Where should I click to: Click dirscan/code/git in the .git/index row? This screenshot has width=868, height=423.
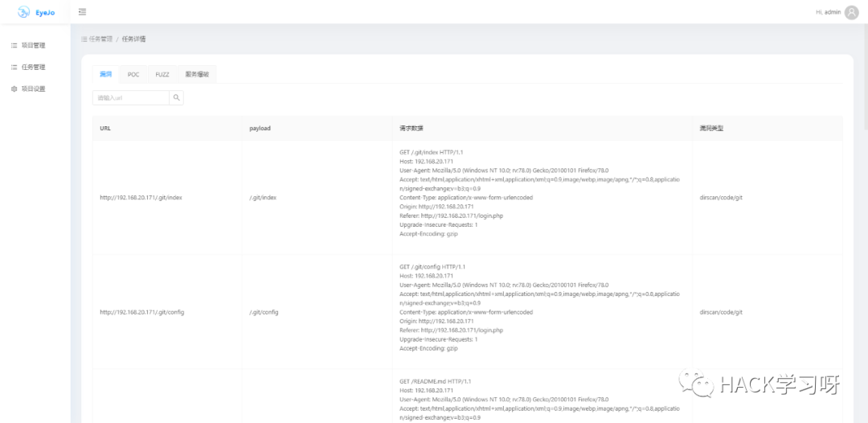click(x=721, y=198)
